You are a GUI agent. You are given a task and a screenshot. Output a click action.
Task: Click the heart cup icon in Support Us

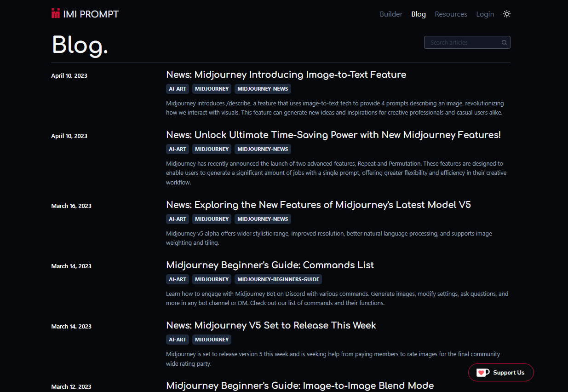[x=482, y=373]
